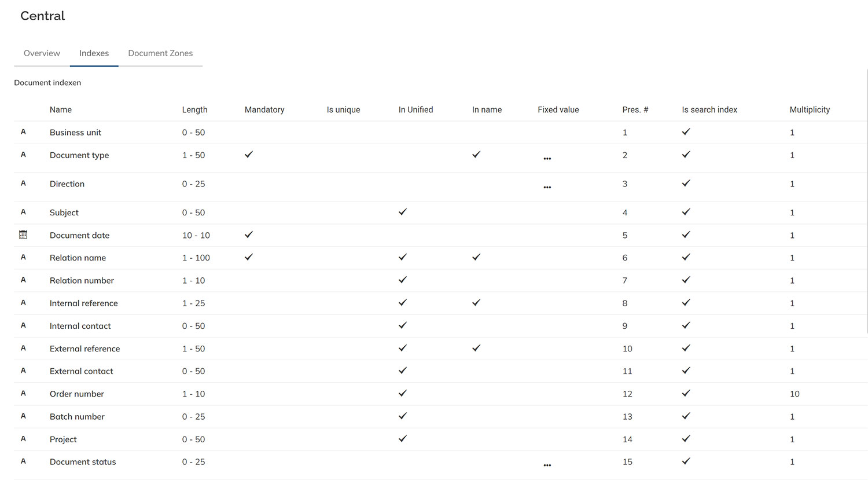Select the text type icon for Relation name

click(x=23, y=257)
